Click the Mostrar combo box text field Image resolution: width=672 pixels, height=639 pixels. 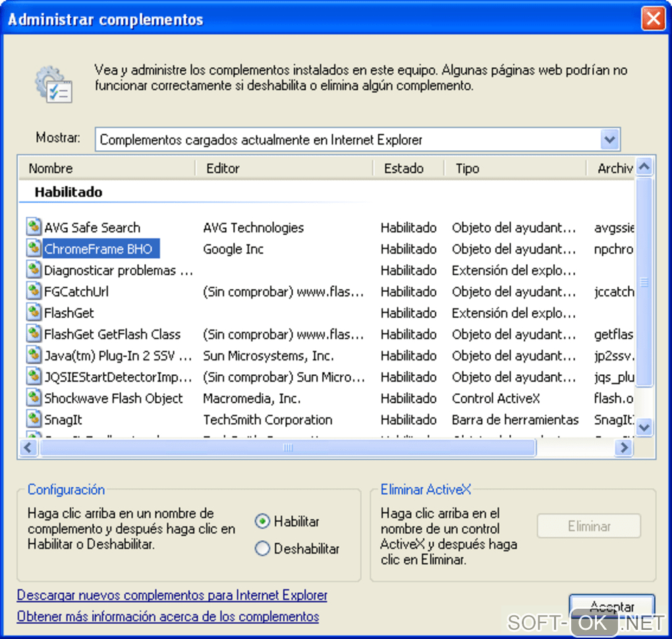(x=348, y=140)
